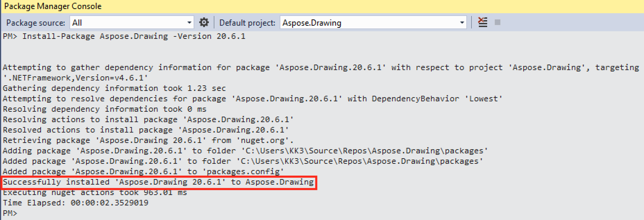Select the Aspose.Drawing default project combo box
The image size is (644, 220).
[373, 23]
